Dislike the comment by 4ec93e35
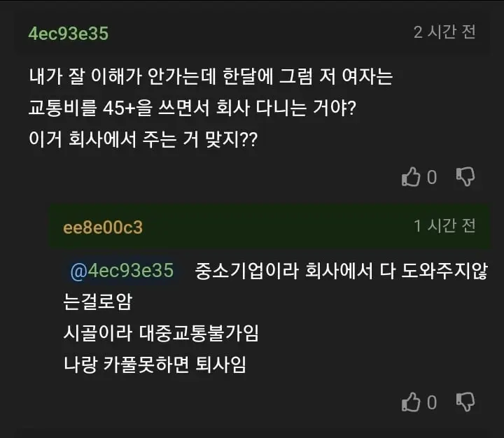This screenshot has width=504, height=438. (x=465, y=177)
